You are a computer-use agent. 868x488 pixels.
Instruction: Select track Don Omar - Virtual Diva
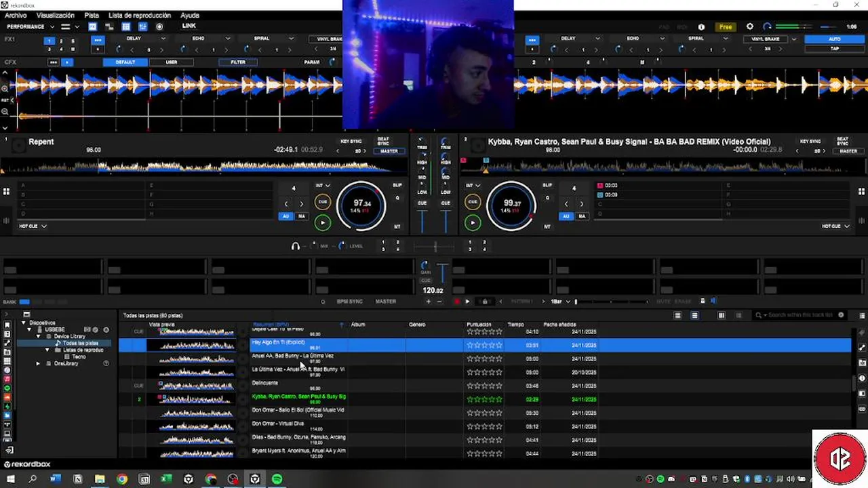tap(278, 424)
